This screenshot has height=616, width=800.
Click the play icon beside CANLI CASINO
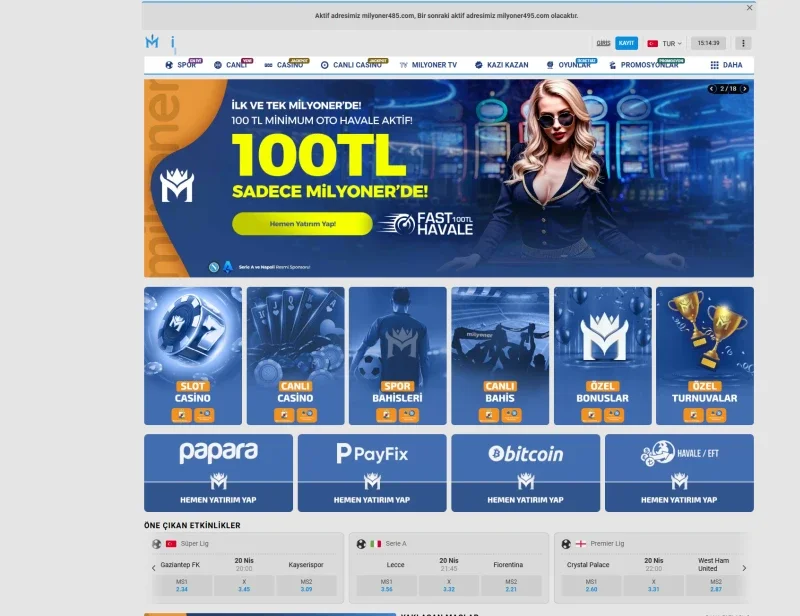point(324,65)
